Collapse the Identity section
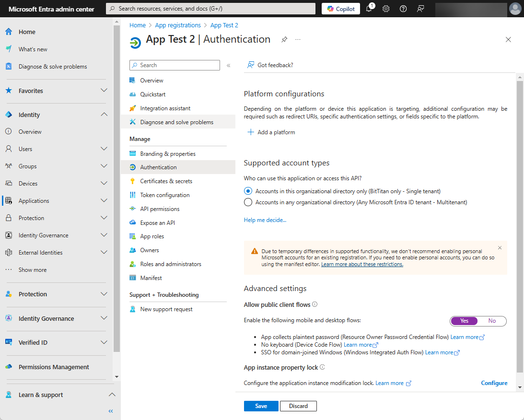The width and height of the screenshot is (524, 420). 104,115
